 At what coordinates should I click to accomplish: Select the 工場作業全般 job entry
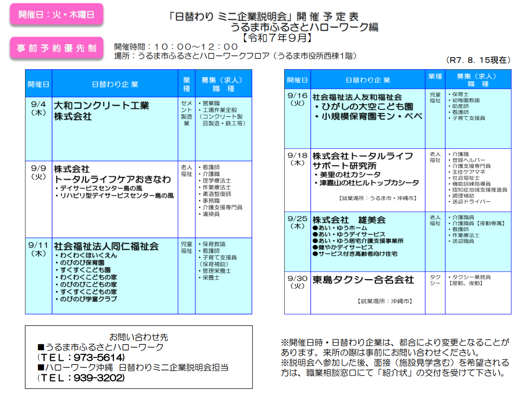point(218,110)
